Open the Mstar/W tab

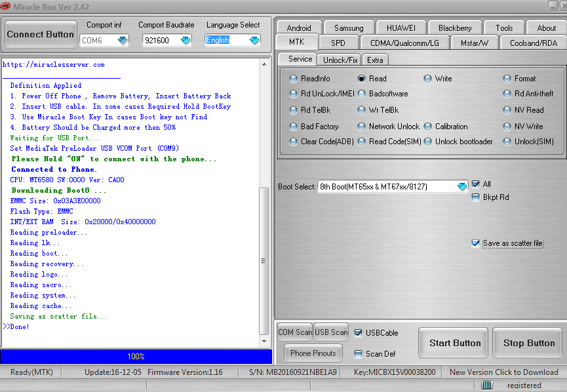coord(474,43)
